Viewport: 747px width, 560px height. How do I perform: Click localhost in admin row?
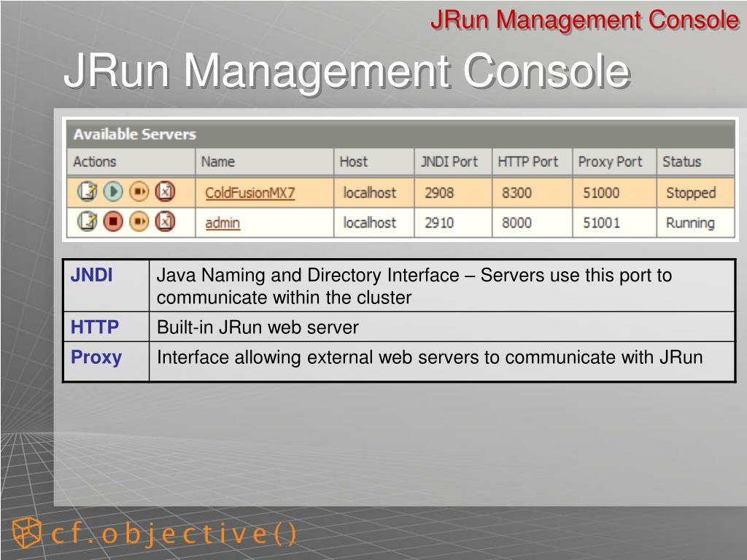tap(370, 223)
